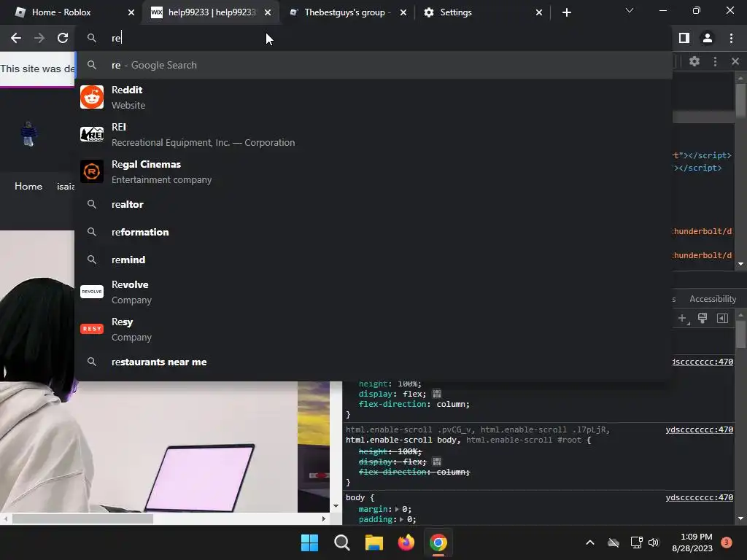Choose the Revolve company suggestion

click(x=374, y=292)
